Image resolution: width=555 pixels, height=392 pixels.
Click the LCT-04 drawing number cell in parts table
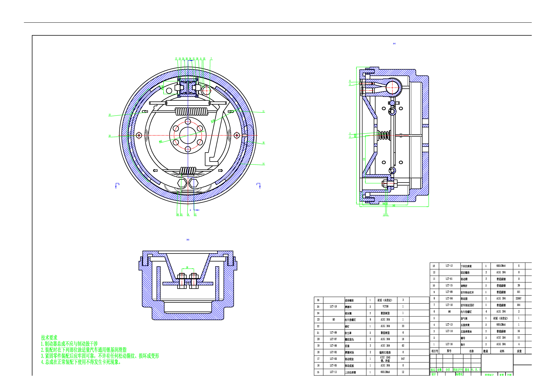coord(449,299)
